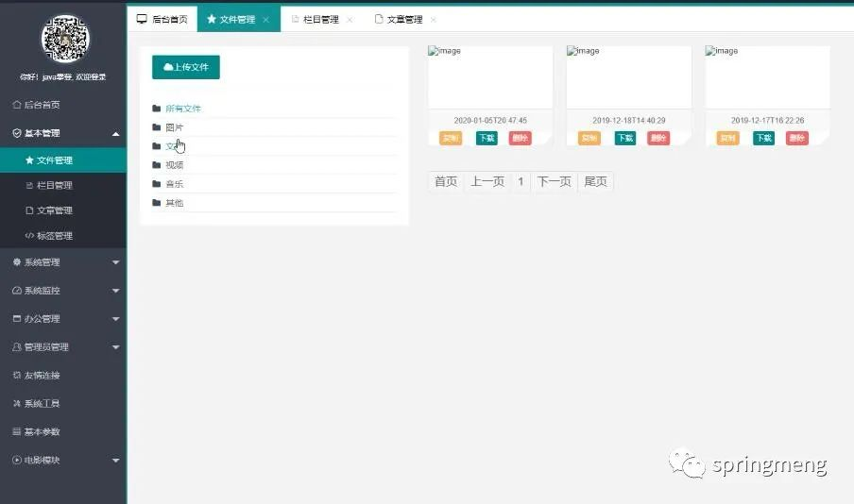The image size is (854, 504).
Task: Open 栏目管理 in the sidebar submenu
Action: click(54, 186)
